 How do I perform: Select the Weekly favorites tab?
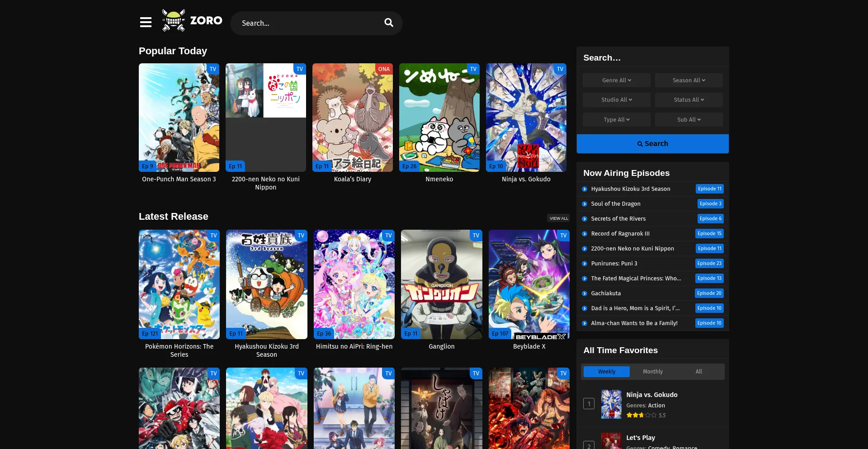point(606,372)
